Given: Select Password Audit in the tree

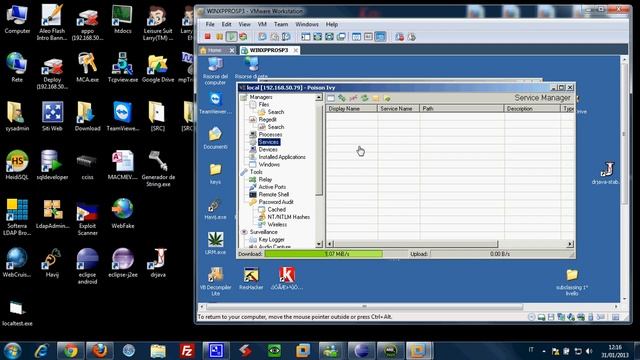Looking at the screenshot, I should pyautogui.click(x=276, y=202).
